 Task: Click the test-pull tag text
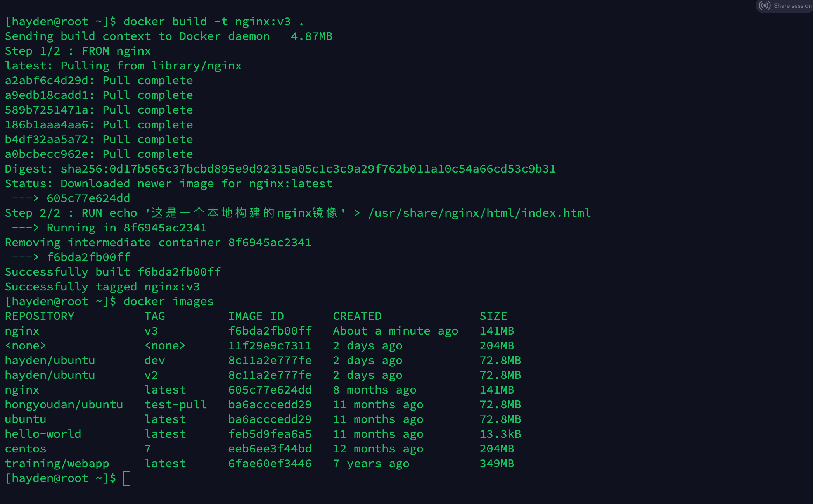(x=176, y=405)
